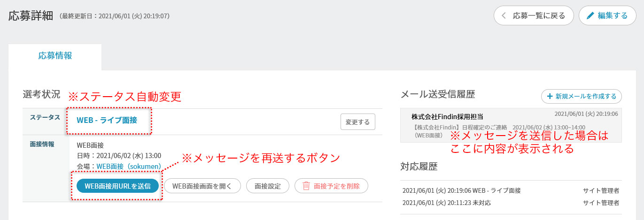Click the 選考状況 section heading
Screen dimensions: 644x220
(41, 94)
